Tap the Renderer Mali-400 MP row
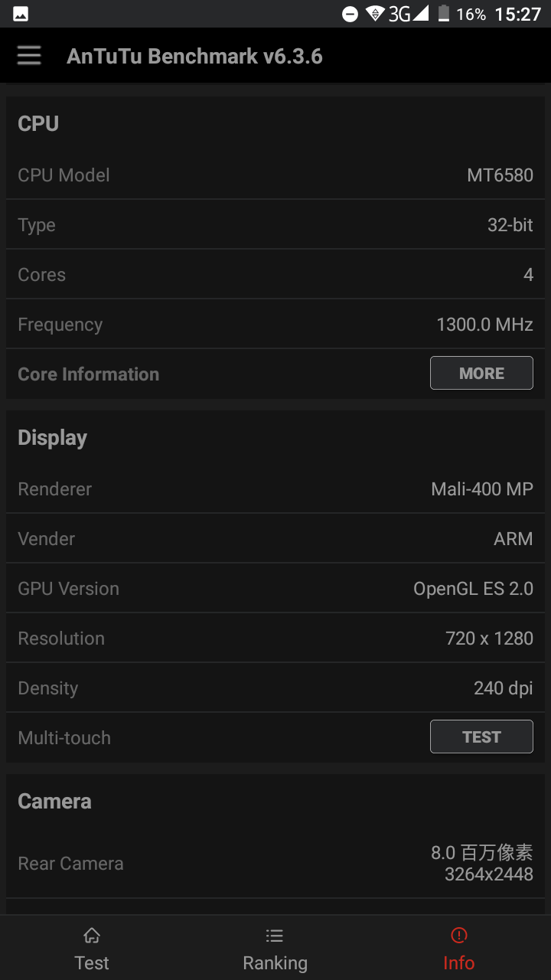The width and height of the screenshot is (551, 980). [x=275, y=488]
